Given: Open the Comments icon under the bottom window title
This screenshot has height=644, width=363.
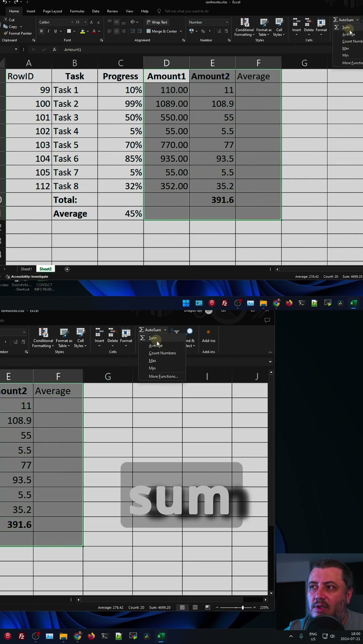Looking at the screenshot, I should point(267,320).
